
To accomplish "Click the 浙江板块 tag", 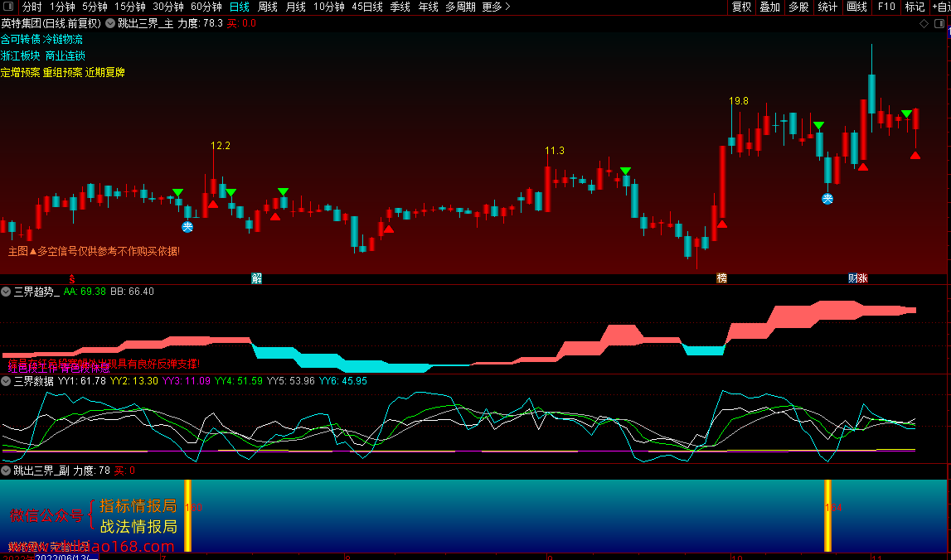I will pyautogui.click(x=20, y=56).
